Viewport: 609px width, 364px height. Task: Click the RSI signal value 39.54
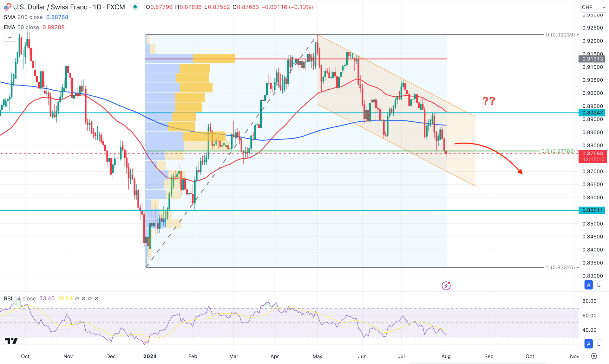(x=65, y=298)
